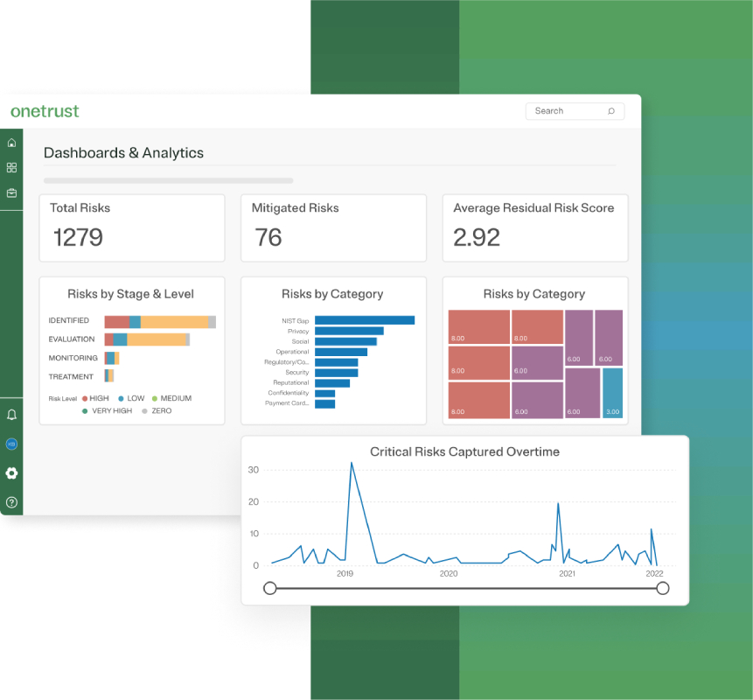
Task: Toggle the LOW risk level legend item
Action: [x=131, y=398]
